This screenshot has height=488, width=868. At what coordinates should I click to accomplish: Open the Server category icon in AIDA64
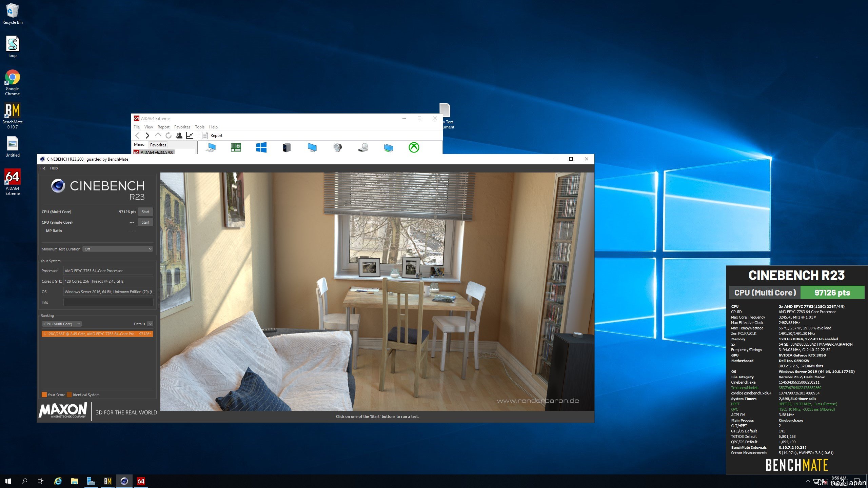point(287,147)
